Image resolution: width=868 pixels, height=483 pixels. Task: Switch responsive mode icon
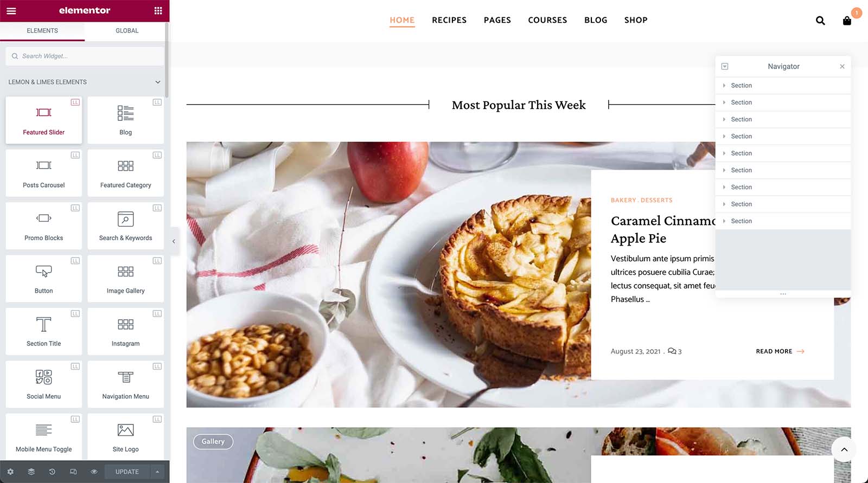pyautogui.click(x=73, y=472)
